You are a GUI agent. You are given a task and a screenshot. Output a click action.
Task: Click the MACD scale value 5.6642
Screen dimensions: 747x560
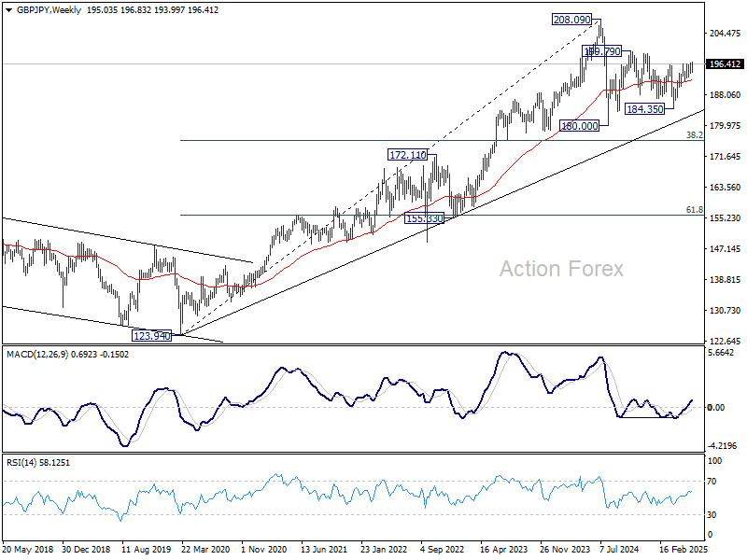coord(720,353)
